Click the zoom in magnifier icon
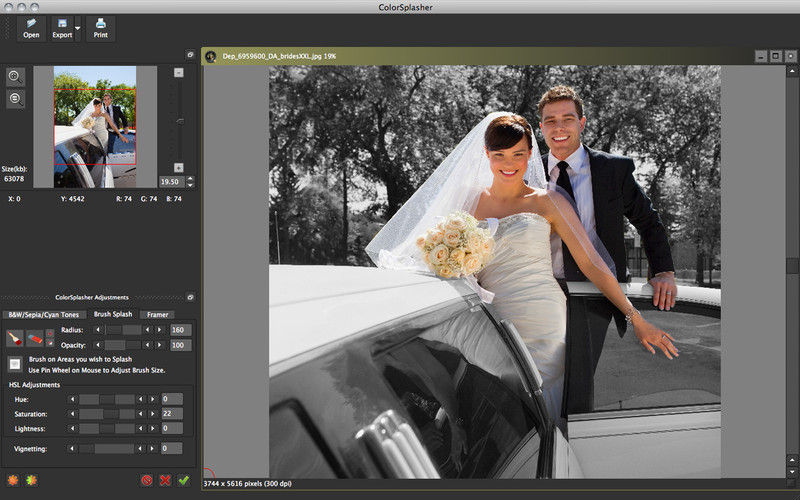 coord(15,77)
